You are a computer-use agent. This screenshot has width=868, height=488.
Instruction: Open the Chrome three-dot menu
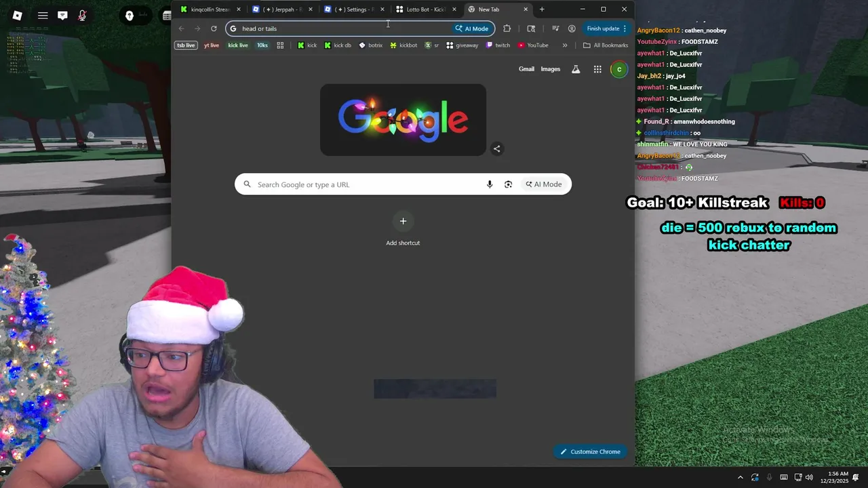pos(625,28)
